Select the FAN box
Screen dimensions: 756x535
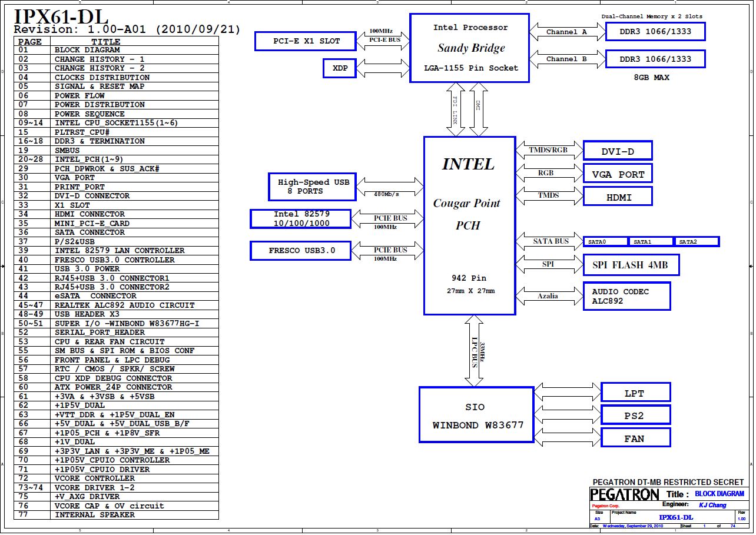(x=635, y=438)
